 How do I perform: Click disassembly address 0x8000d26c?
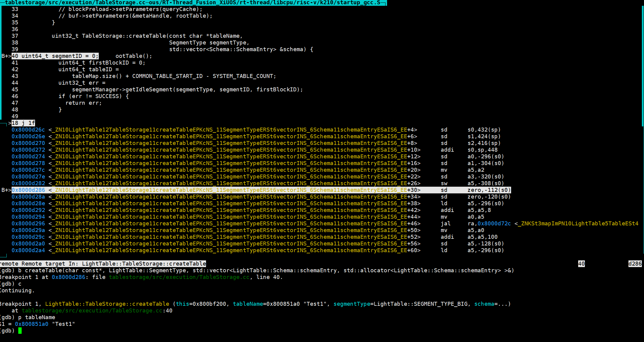coord(28,130)
